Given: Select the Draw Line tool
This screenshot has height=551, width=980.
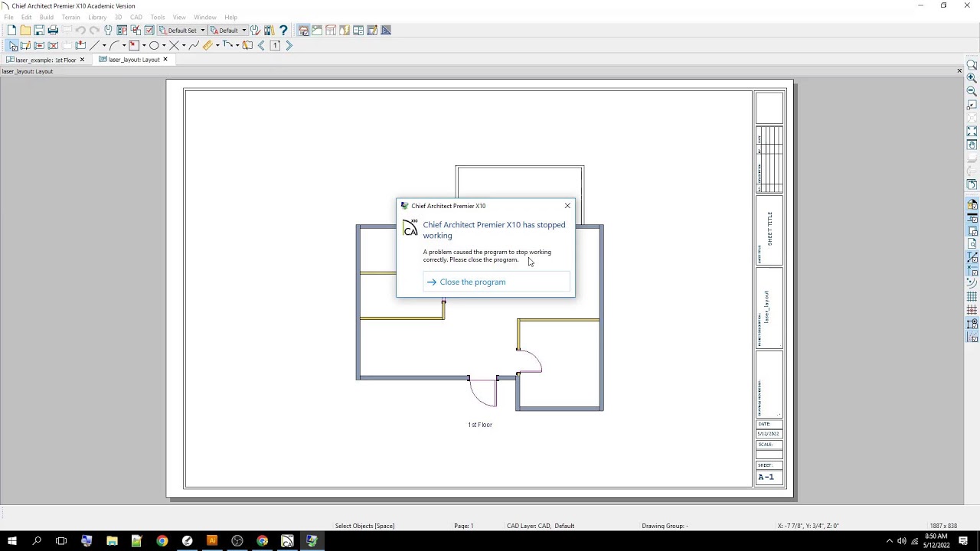Looking at the screenshot, I should pyautogui.click(x=94, y=45).
